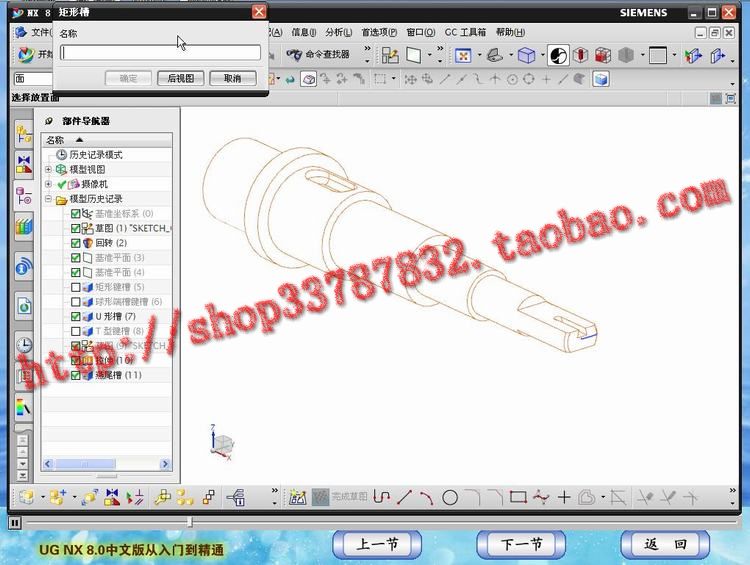Open the 帮助(H) menu
Image resolution: width=750 pixels, height=565 pixels.
coord(510,32)
